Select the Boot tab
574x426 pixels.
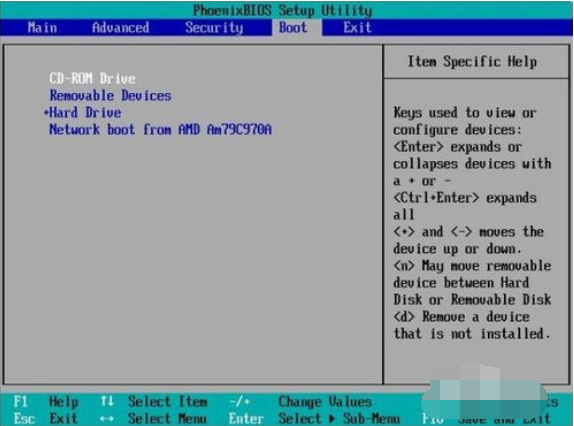coord(293,27)
